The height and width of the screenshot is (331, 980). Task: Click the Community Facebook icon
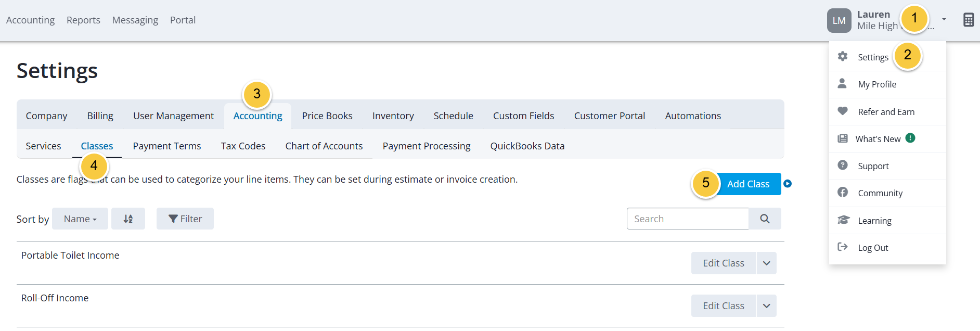click(x=843, y=192)
